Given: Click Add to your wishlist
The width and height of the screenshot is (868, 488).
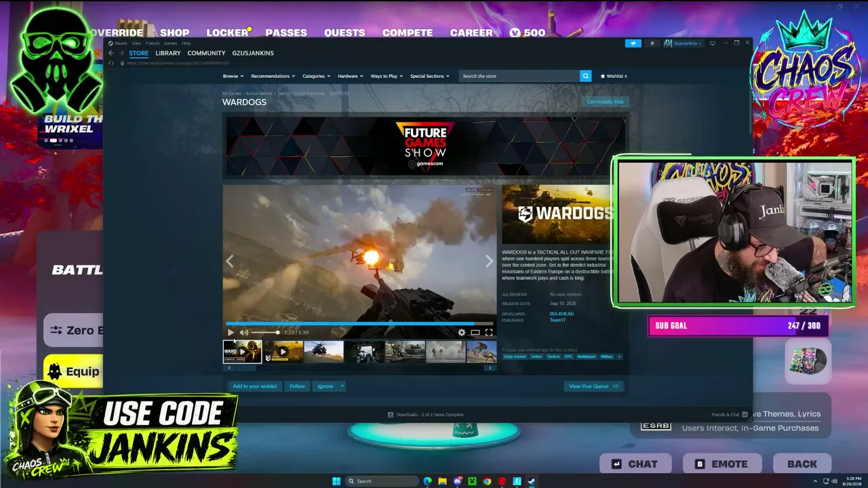Looking at the screenshot, I should (x=255, y=386).
